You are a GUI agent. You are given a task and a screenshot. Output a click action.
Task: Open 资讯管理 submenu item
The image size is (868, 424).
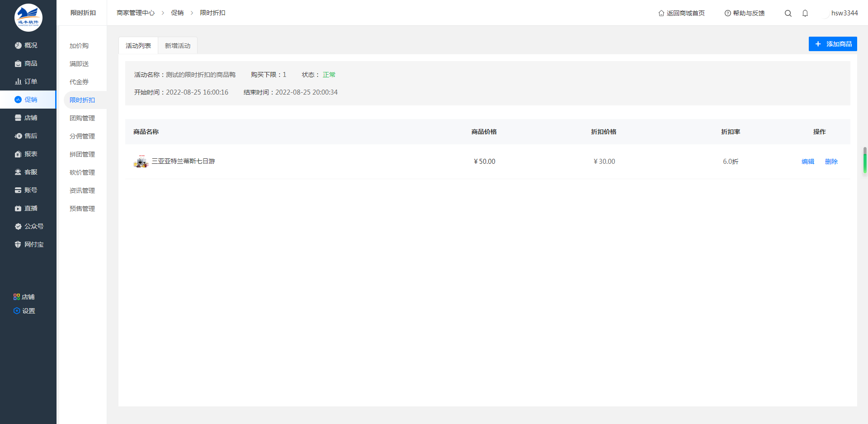82,191
